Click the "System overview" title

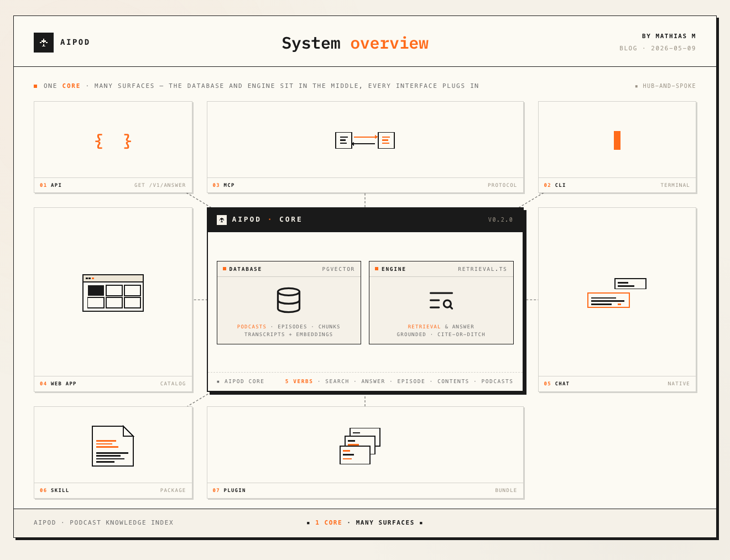click(x=355, y=43)
